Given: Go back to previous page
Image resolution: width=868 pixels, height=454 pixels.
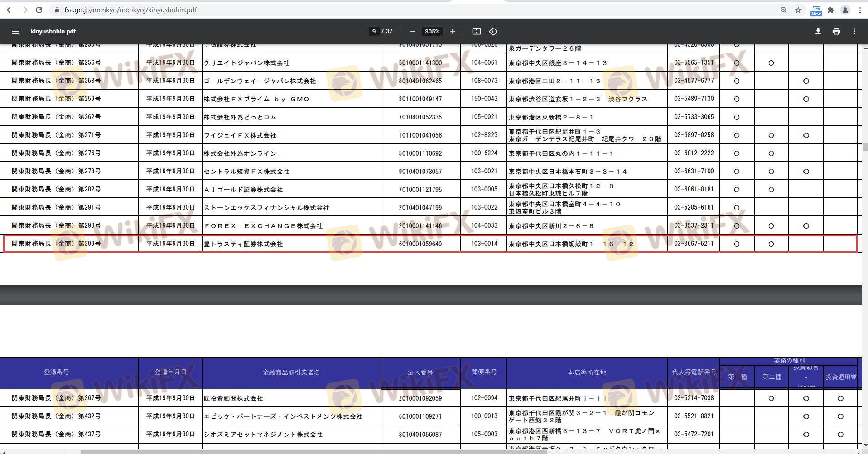Looking at the screenshot, I should click(10, 10).
